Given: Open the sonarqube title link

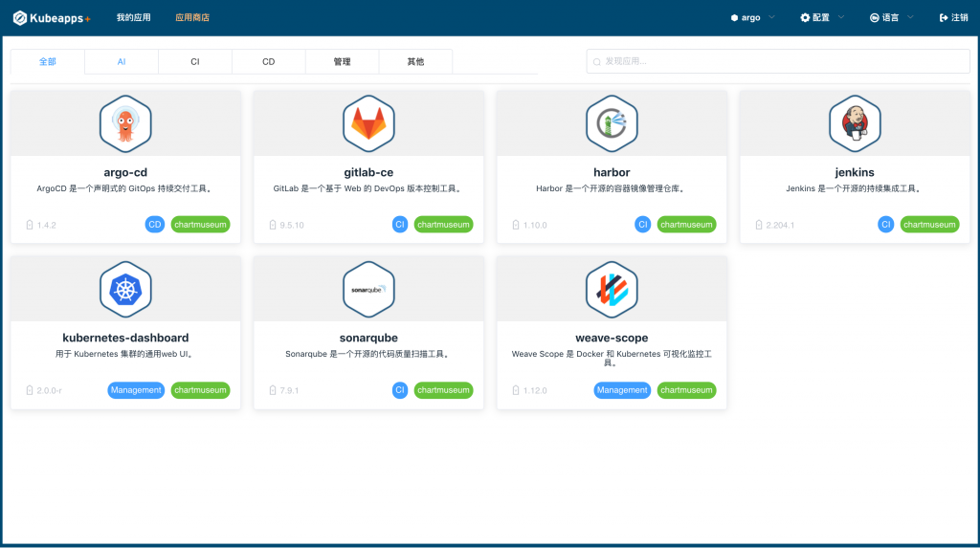Looking at the screenshot, I should (x=368, y=338).
